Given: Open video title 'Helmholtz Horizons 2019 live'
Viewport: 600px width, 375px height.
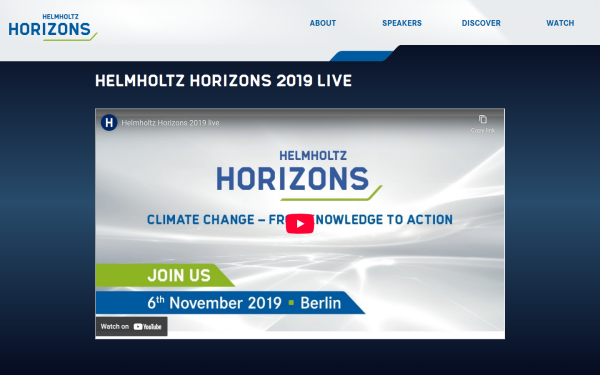Looking at the screenshot, I should [x=170, y=123].
